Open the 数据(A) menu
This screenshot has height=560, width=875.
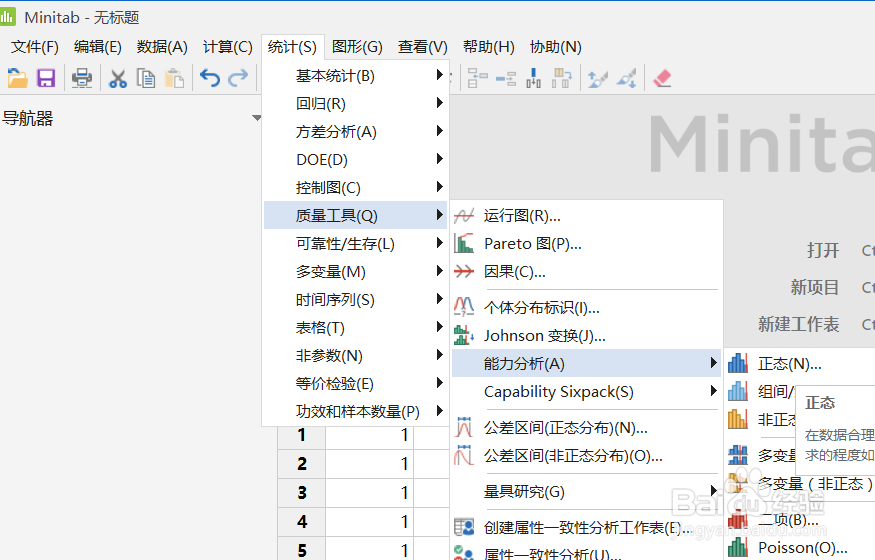click(162, 47)
